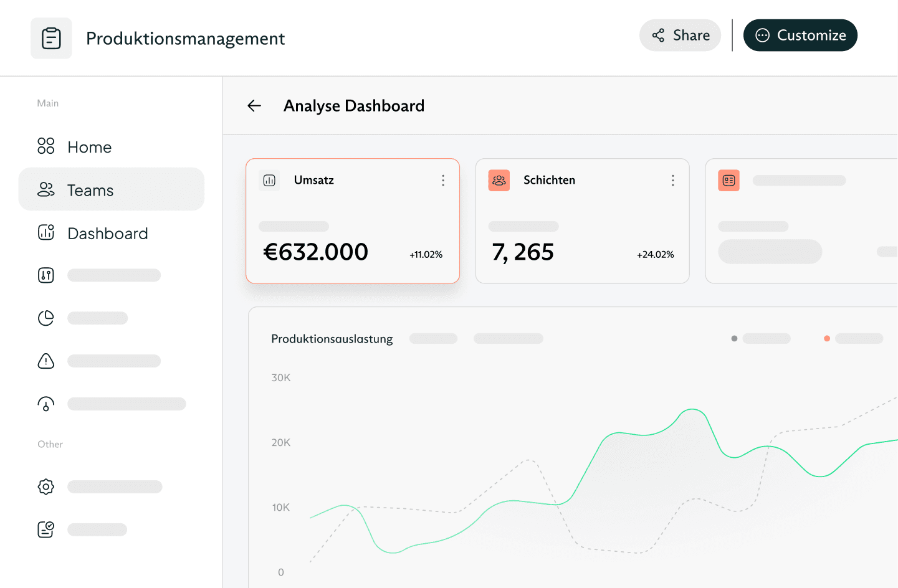
Task: Click the pie chart icon in the sidebar
Action: click(x=46, y=318)
